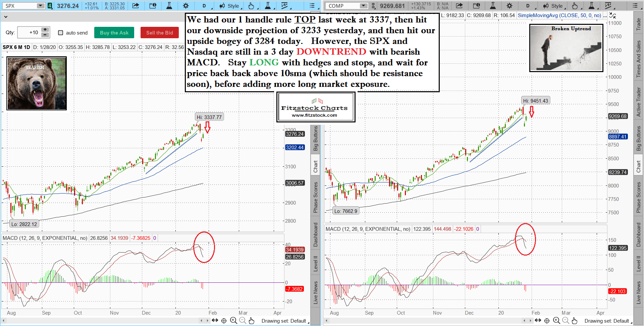Click the Sell the Bid button
The height and width of the screenshot is (326, 644).
pos(159,33)
